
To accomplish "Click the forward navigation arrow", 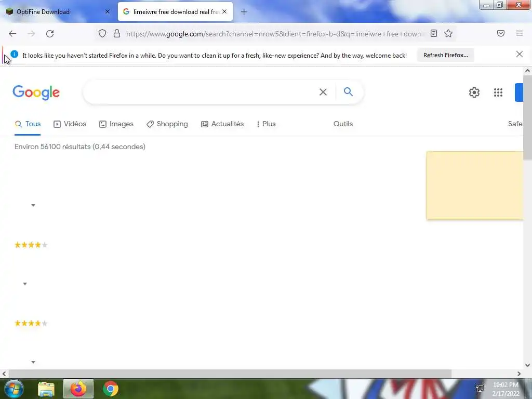I will pos(31,34).
